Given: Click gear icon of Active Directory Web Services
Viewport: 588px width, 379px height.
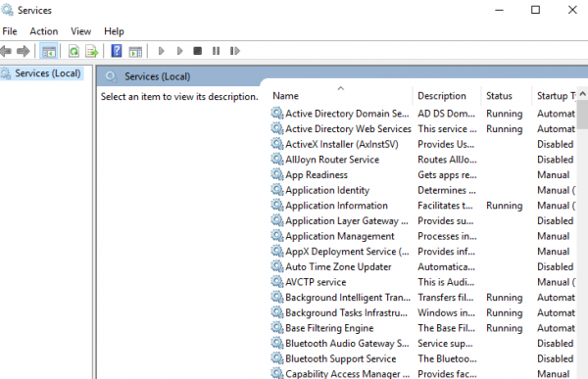Looking at the screenshot, I should pyautogui.click(x=277, y=128).
